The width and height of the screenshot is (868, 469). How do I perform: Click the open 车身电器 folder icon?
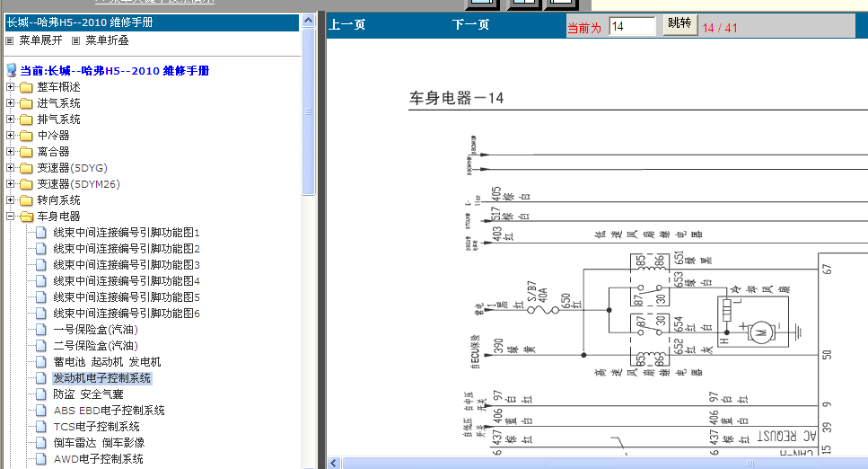pos(26,217)
